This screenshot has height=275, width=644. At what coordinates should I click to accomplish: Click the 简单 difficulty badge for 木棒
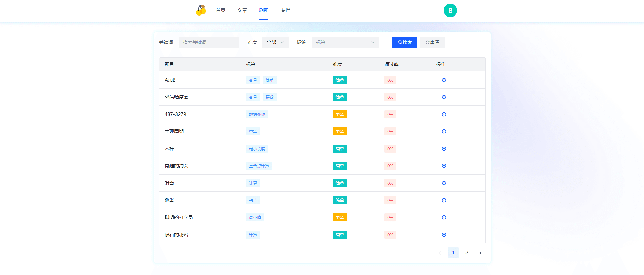pyautogui.click(x=340, y=149)
